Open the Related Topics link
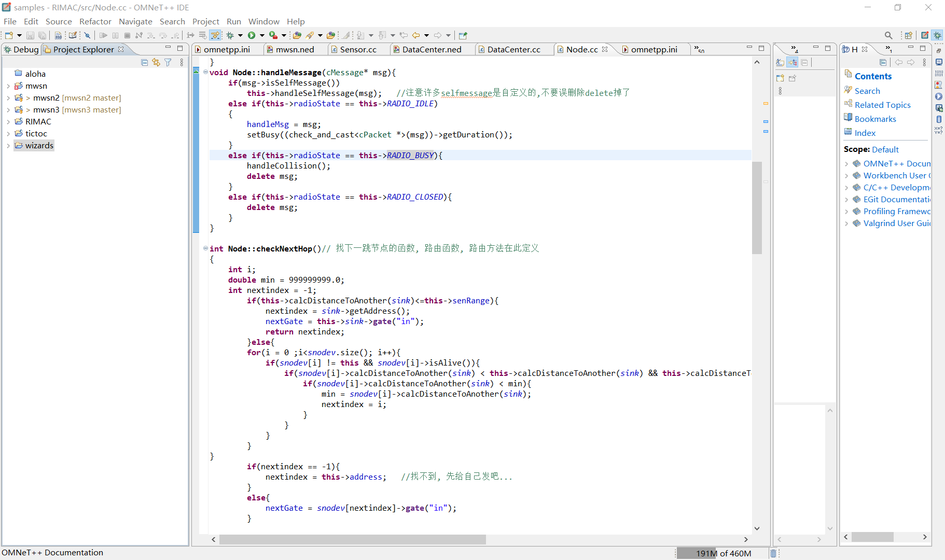Viewport: 945px width, 560px height. tap(883, 105)
